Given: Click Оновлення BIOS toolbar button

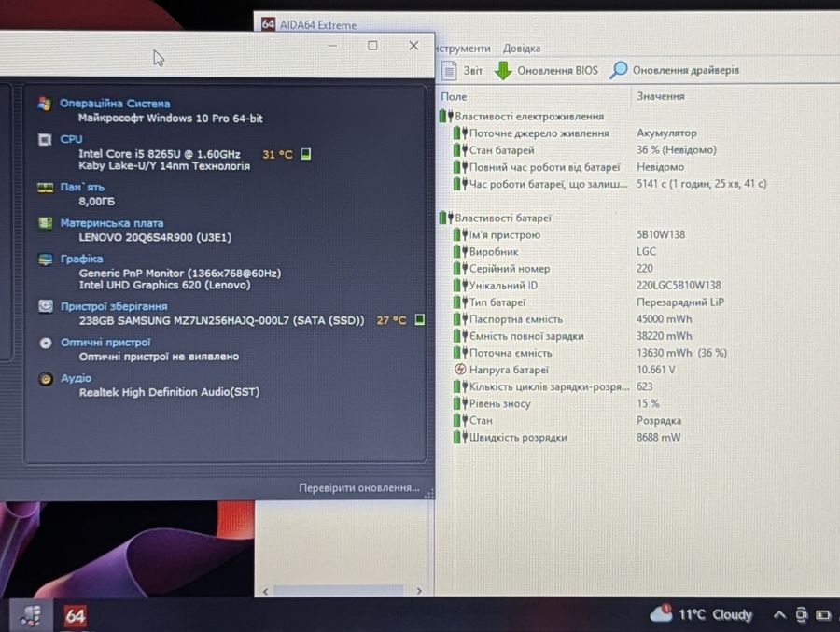Looking at the screenshot, I should coord(546,70).
